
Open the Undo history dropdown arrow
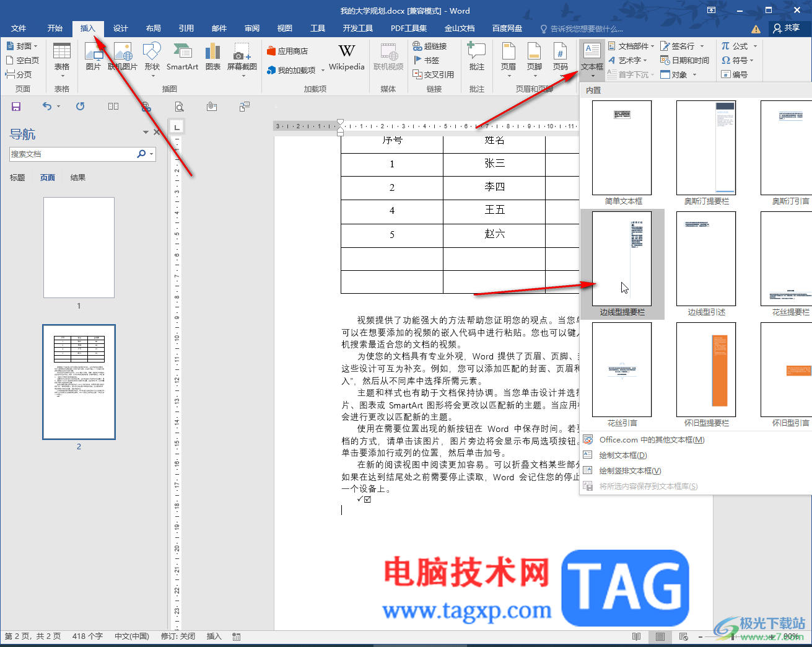(x=59, y=107)
